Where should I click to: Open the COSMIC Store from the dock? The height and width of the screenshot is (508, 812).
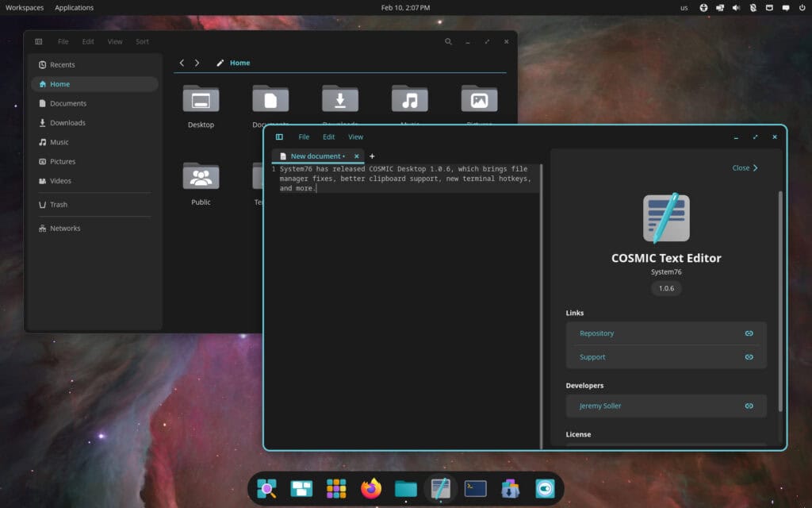(510, 488)
